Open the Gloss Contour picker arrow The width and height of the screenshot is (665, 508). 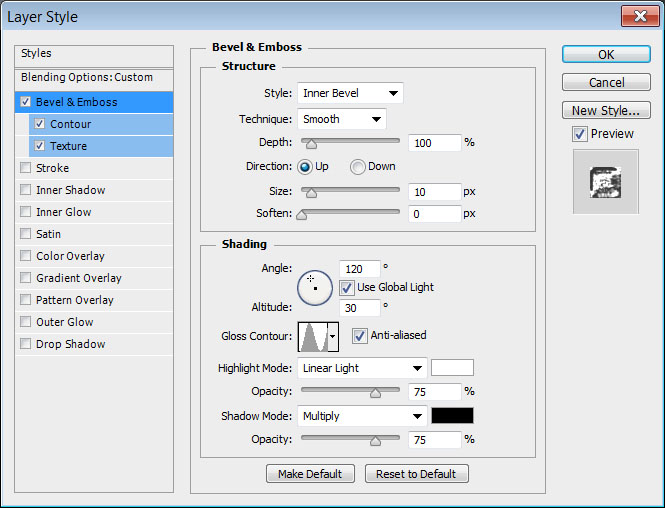333,336
